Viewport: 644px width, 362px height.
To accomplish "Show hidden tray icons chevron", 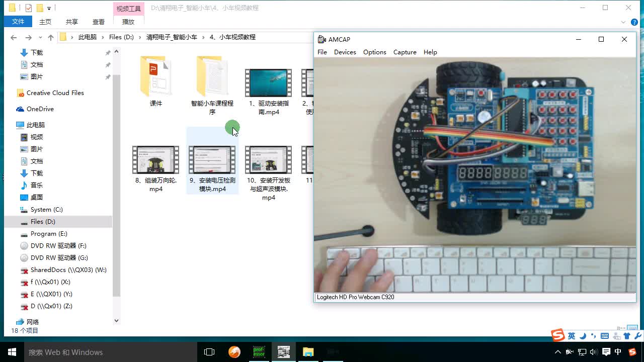I will click(557, 352).
